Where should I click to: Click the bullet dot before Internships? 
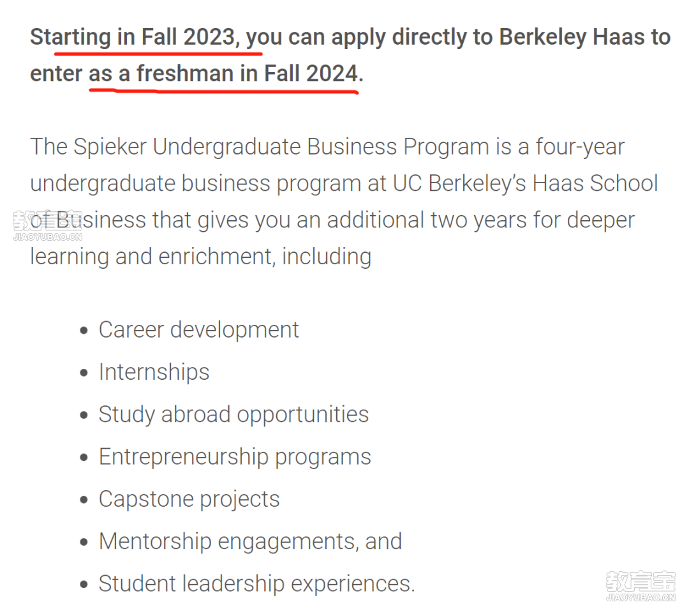tap(84, 373)
